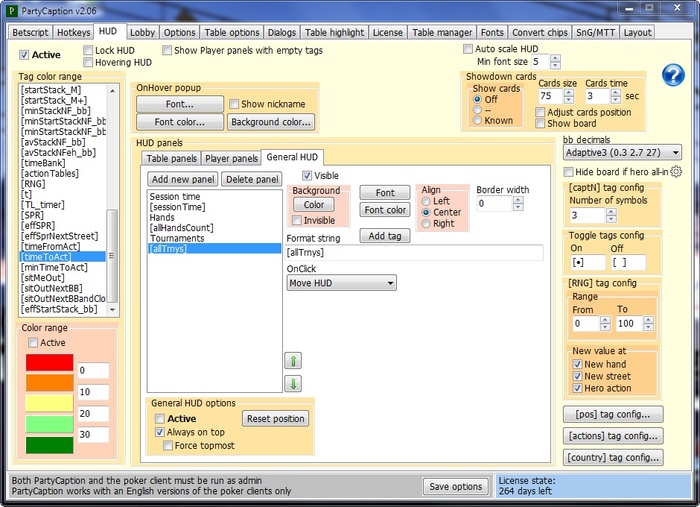Open the Hotkeys tab
The width and height of the screenshot is (700, 507).
pos(74,33)
